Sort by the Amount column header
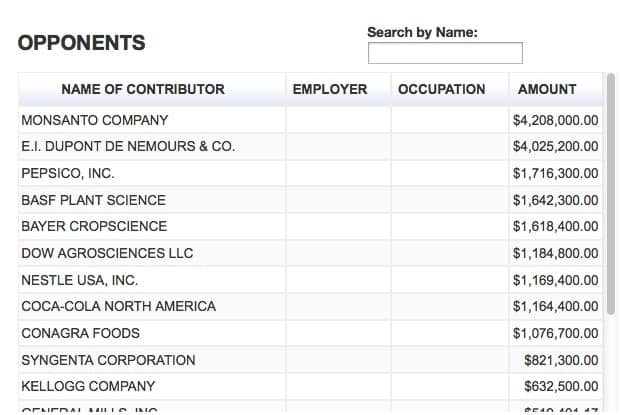The height and width of the screenshot is (415, 620). 546,89
